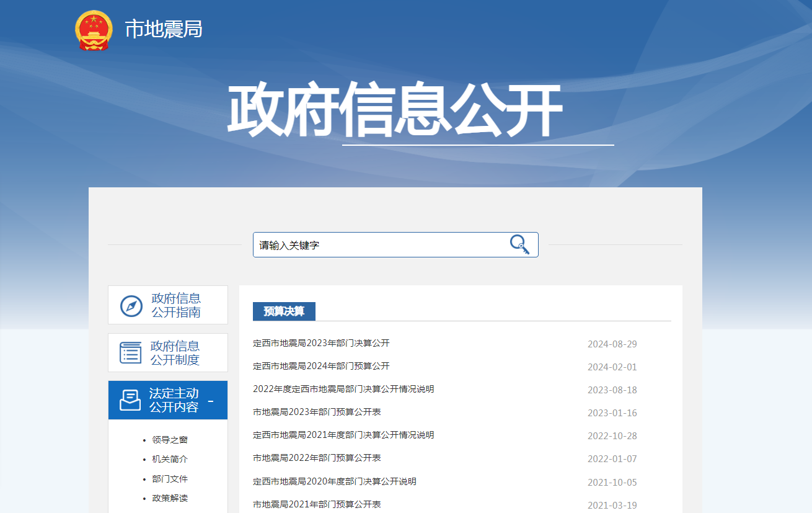The image size is (812, 513).
Task: Click the mailbox icon beside 法定主动公开内容
Action: point(130,399)
